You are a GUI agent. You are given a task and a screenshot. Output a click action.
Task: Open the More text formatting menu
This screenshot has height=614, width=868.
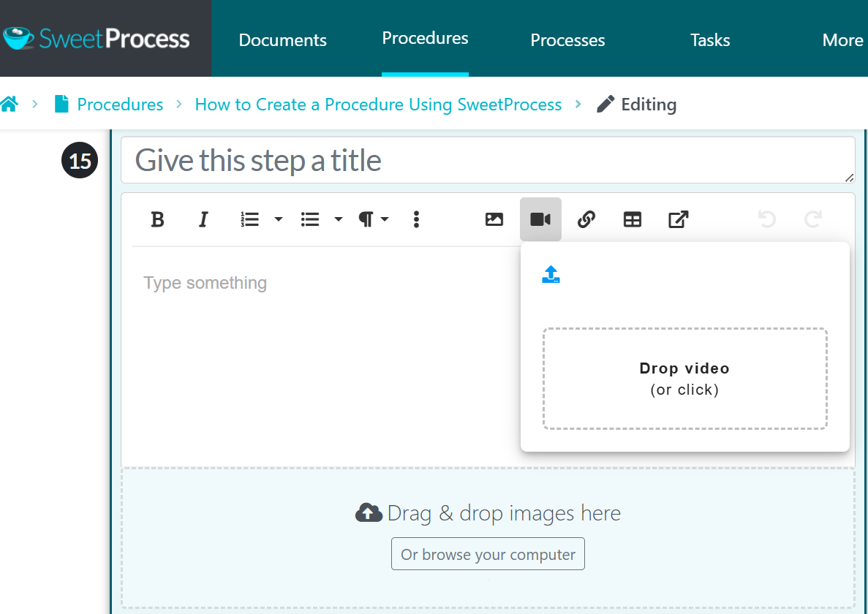click(x=415, y=219)
